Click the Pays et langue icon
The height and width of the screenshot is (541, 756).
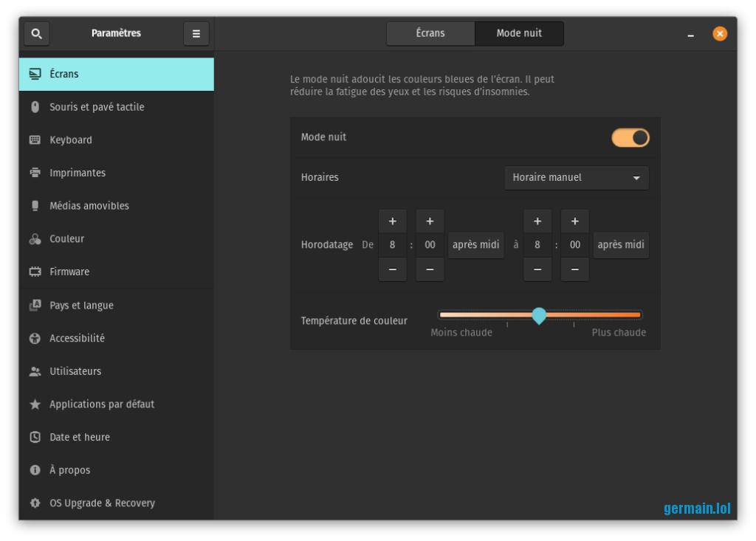pos(35,306)
